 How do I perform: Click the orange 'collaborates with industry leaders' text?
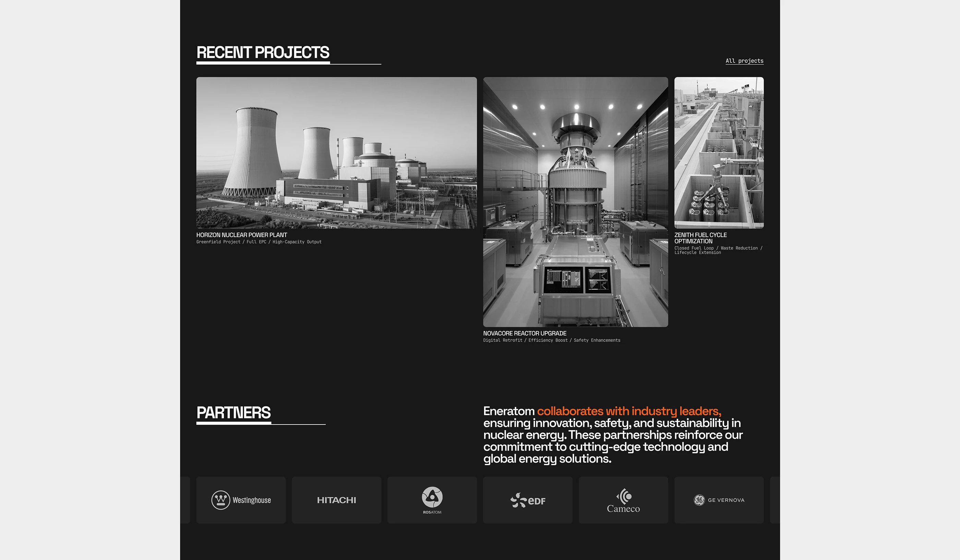[629, 411]
